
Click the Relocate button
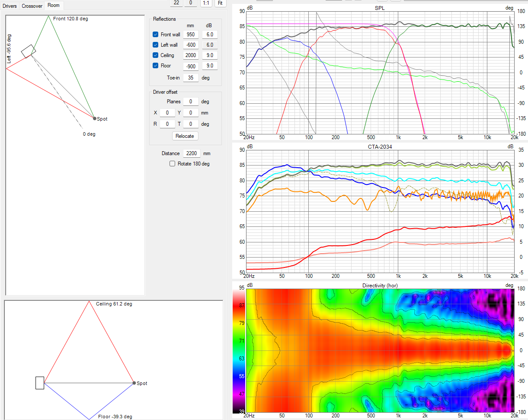coord(185,136)
